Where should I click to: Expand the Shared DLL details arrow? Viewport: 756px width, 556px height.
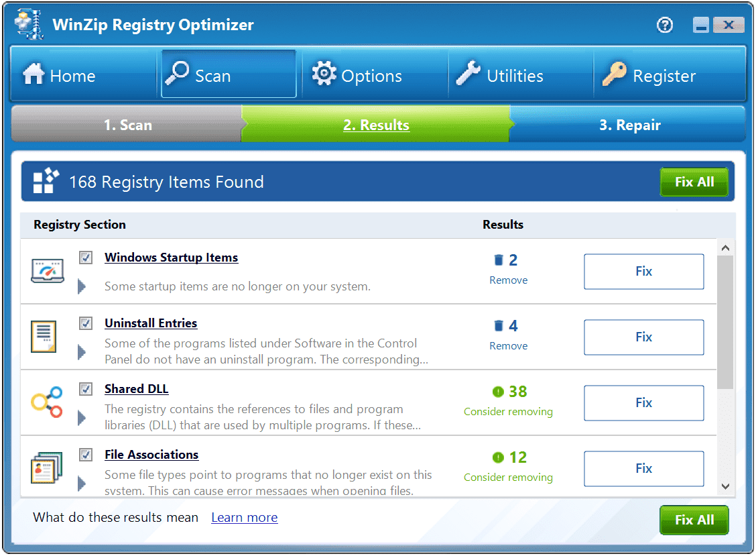click(82, 417)
